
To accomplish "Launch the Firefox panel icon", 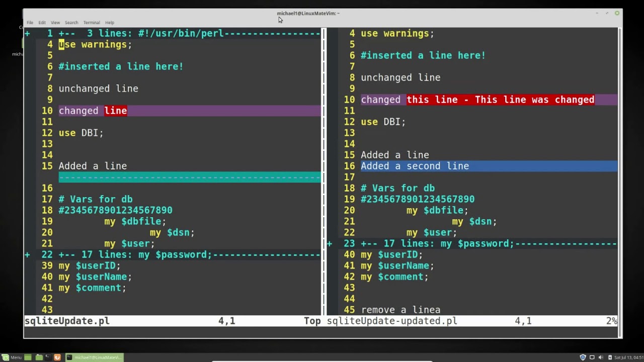I will coord(57,357).
